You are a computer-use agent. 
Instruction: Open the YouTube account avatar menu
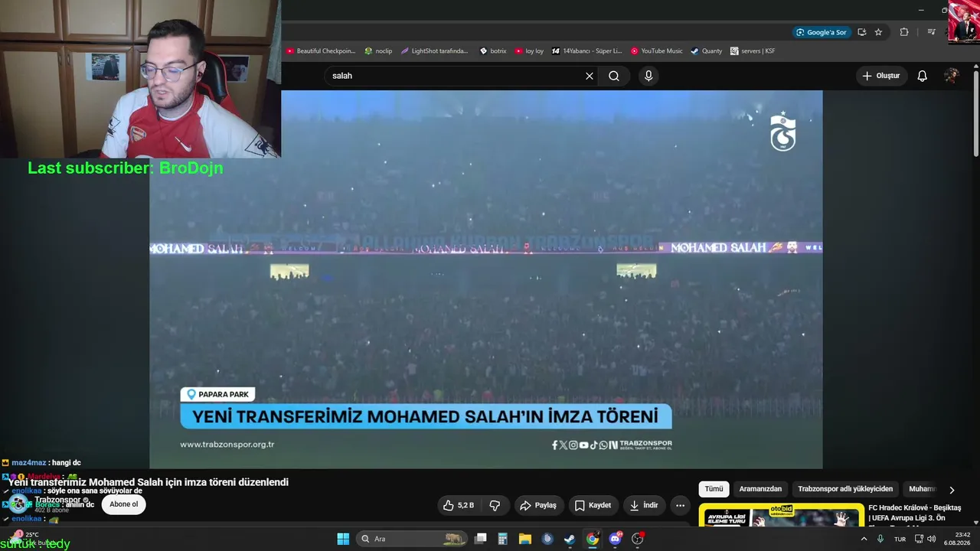coord(951,76)
